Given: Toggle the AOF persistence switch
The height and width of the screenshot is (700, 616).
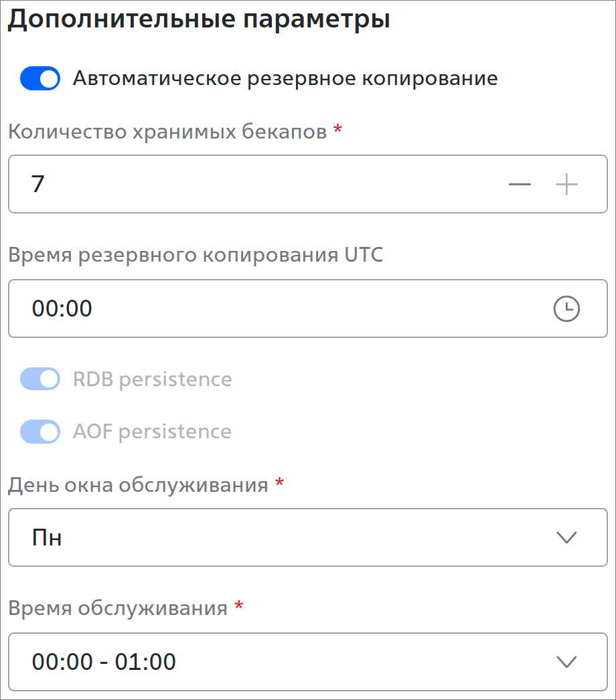Looking at the screenshot, I should pyautogui.click(x=40, y=432).
